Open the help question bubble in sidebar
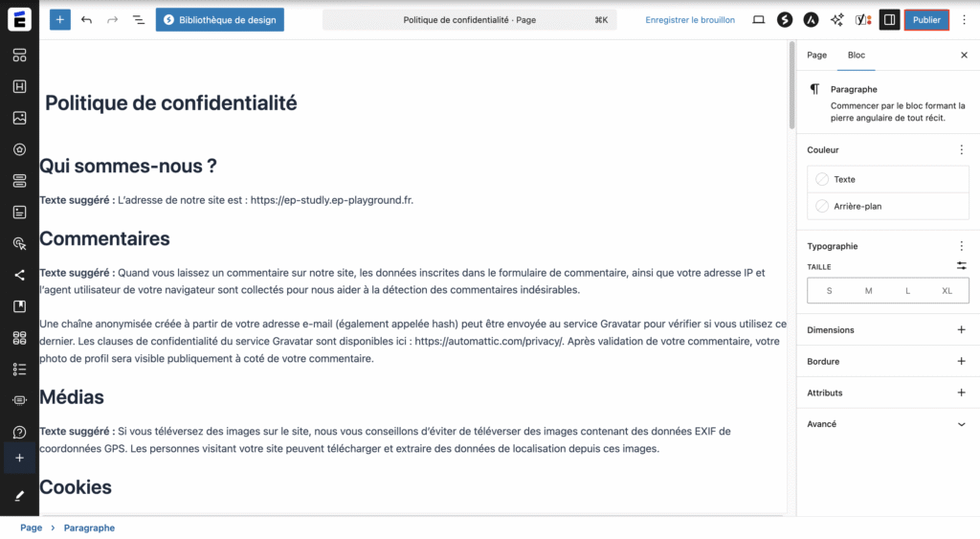Image resolution: width=980 pixels, height=539 pixels. click(19, 432)
